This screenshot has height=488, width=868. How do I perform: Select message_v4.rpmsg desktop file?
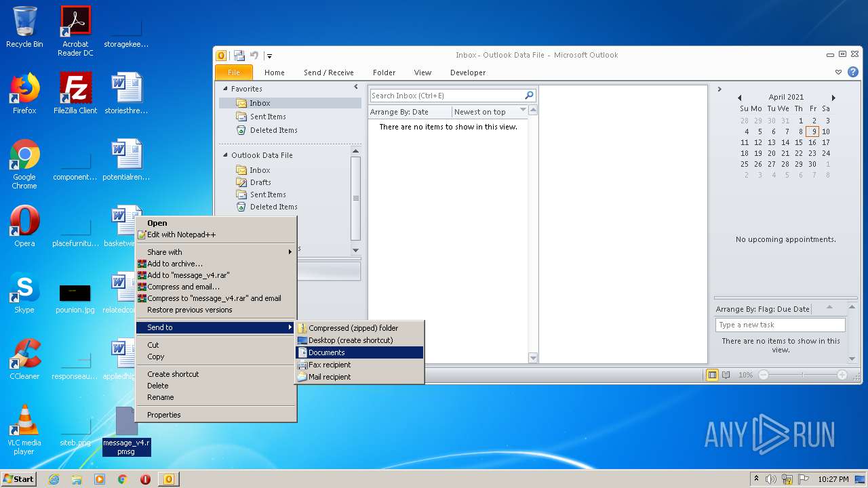(x=127, y=431)
